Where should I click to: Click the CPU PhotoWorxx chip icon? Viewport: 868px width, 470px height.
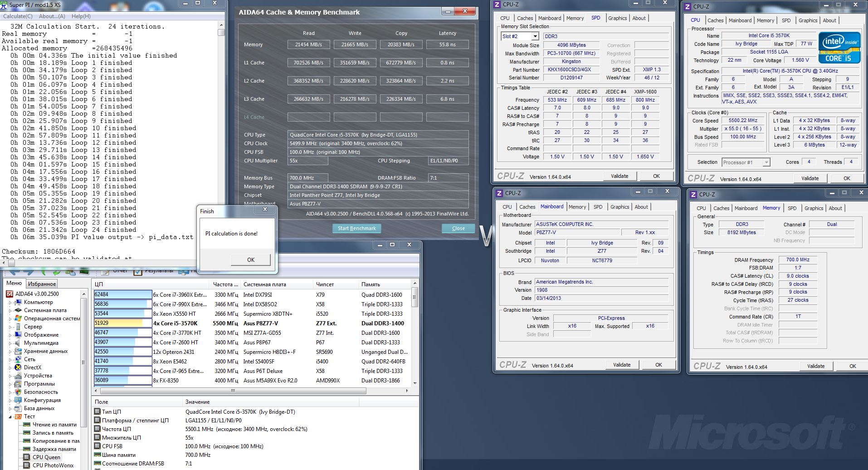27,465
